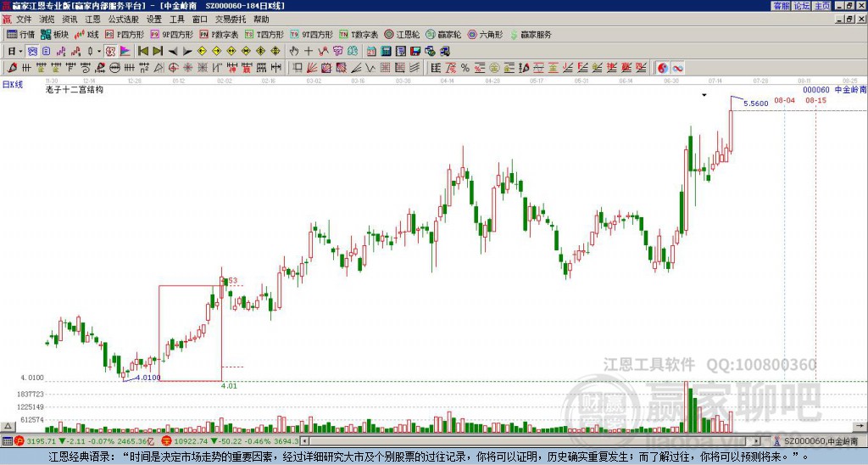868x465 pixels.
Task: Click the black left arrow icon
Action: tap(172, 52)
